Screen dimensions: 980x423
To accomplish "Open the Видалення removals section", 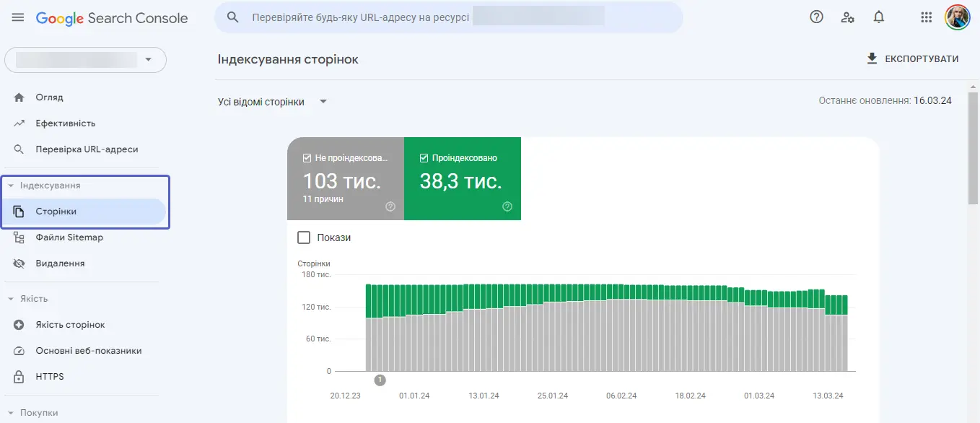I will point(61,263).
